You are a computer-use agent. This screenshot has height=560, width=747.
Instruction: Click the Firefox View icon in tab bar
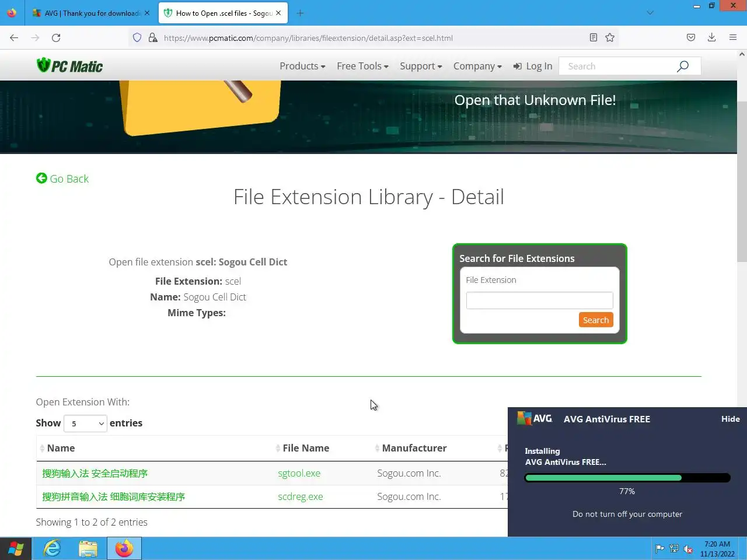(x=12, y=13)
